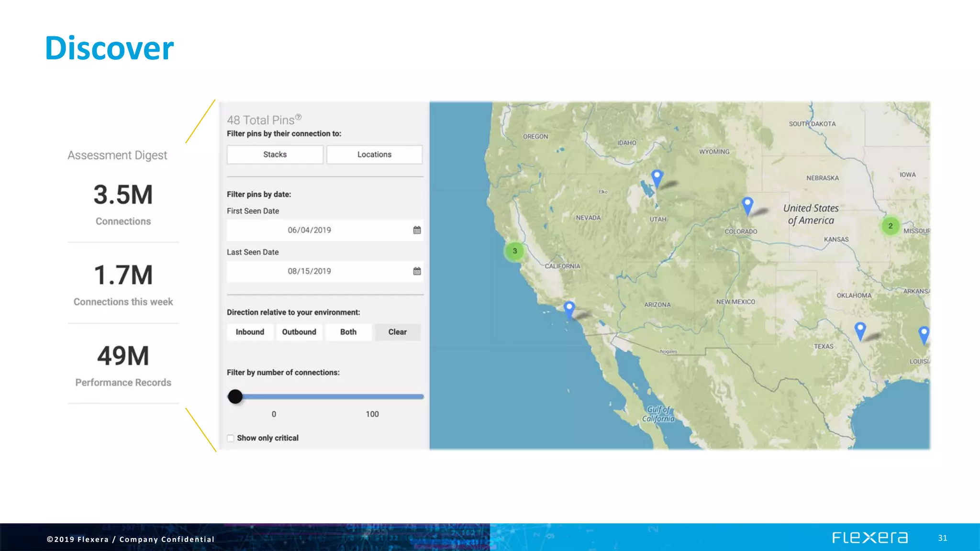980x551 pixels.
Task: Enable Show only critical checkbox
Action: coord(231,438)
